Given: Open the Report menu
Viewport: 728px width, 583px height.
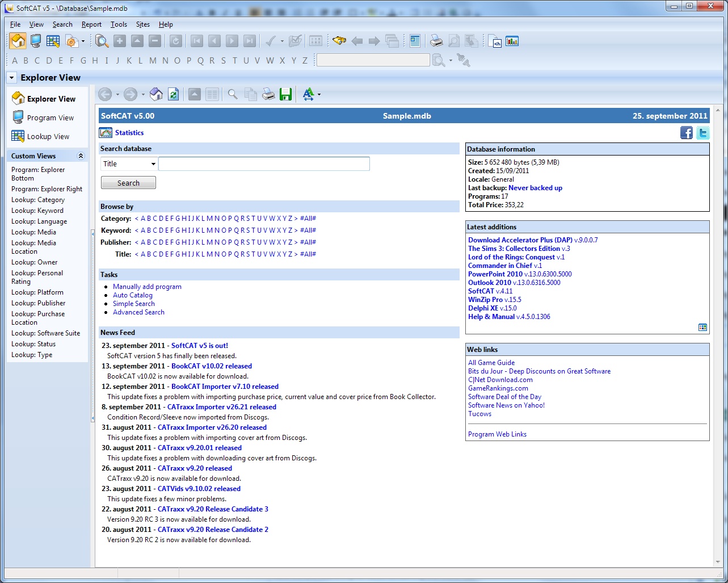Looking at the screenshot, I should 91,24.
